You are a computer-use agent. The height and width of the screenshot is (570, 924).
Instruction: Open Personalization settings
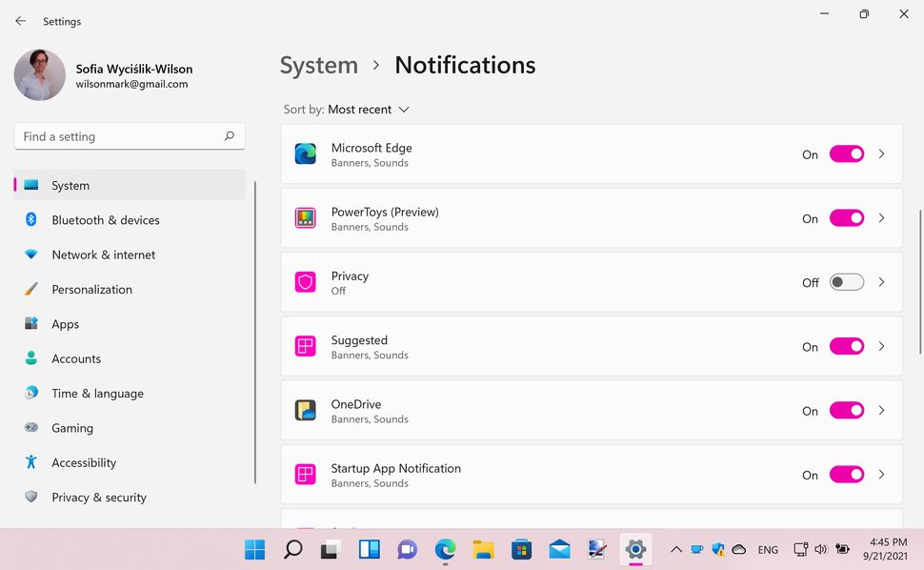pos(92,289)
